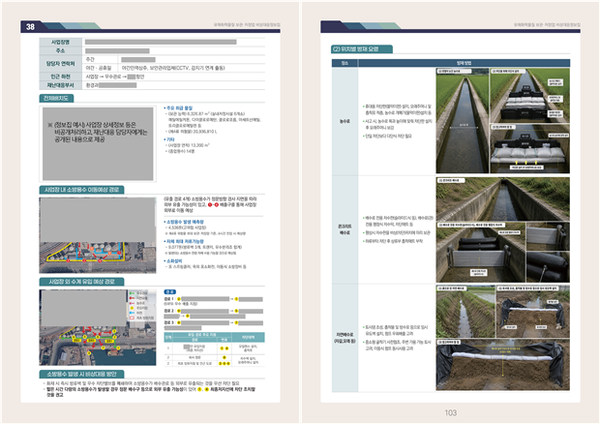Click the '소화설비' blue bullet heading

pyautogui.click(x=174, y=261)
